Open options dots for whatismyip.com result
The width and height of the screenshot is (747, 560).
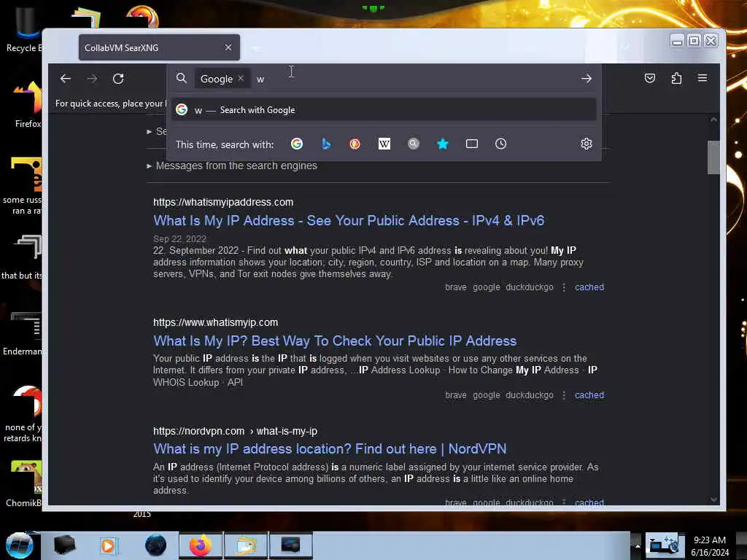[564, 395]
